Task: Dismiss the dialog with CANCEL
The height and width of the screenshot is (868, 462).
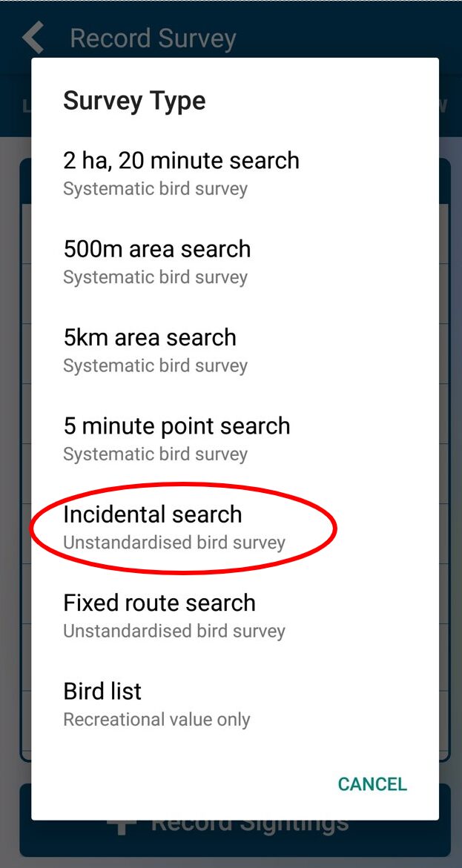Action: pyautogui.click(x=372, y=784)
